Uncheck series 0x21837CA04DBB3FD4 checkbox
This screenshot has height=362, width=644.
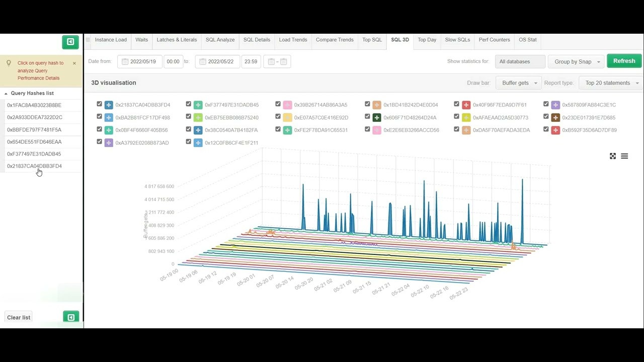99,104
